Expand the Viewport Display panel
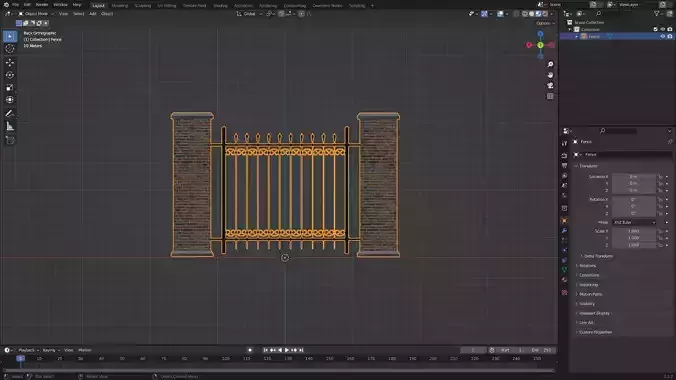Image resolution: width=676 pixels, height=380 pixels. (593, 313)
